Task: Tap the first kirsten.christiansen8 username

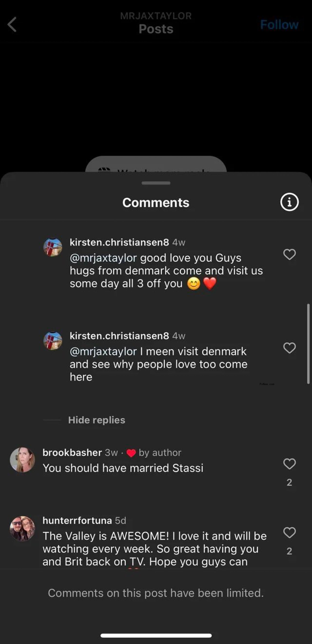Action: [119, 242]
